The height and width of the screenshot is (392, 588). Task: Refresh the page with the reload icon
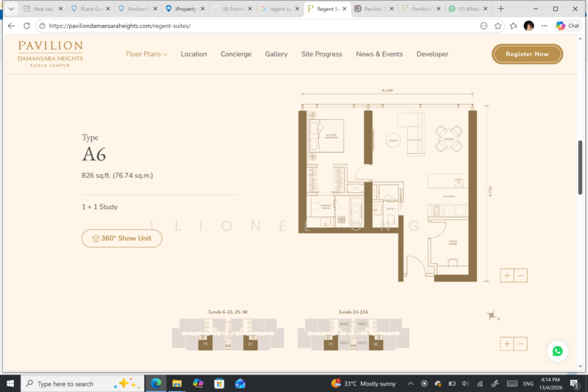[27, 25]
